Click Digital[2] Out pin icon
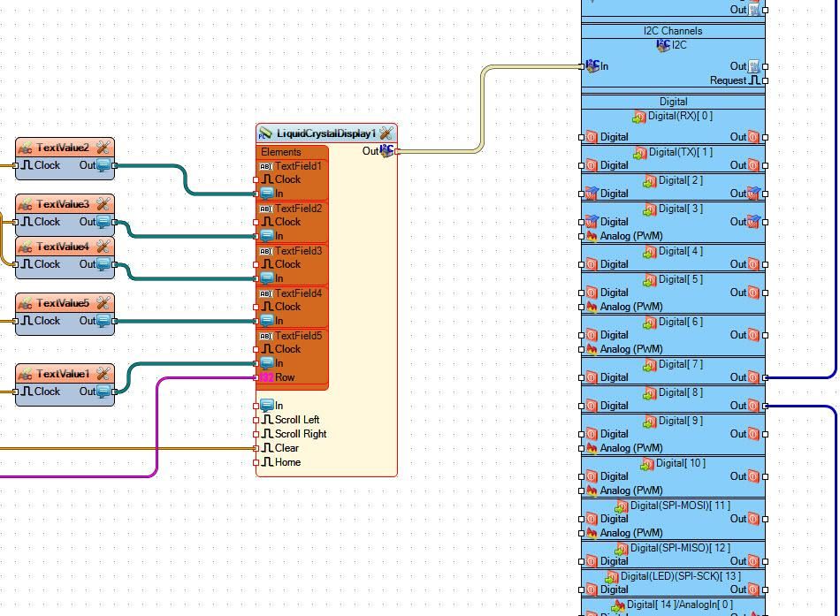Image resolution: width=840 pixels, height=616 pixels. tap(753, 194)
